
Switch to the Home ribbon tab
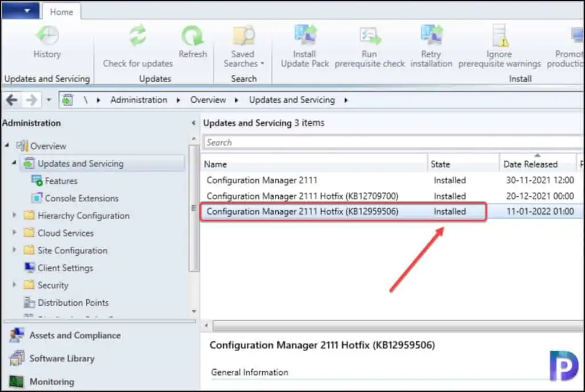pos(62,12)
